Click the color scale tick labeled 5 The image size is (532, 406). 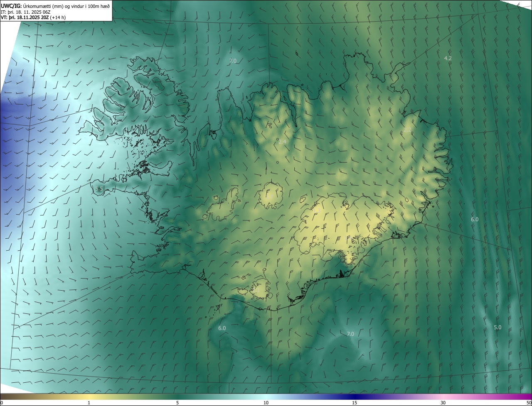click(x=177, y=403)
